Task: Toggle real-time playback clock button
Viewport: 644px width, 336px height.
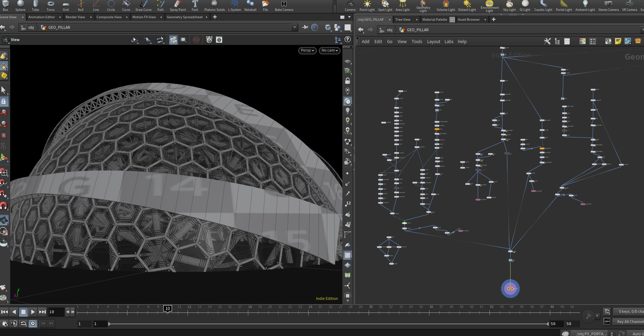Action: point(33,324)
